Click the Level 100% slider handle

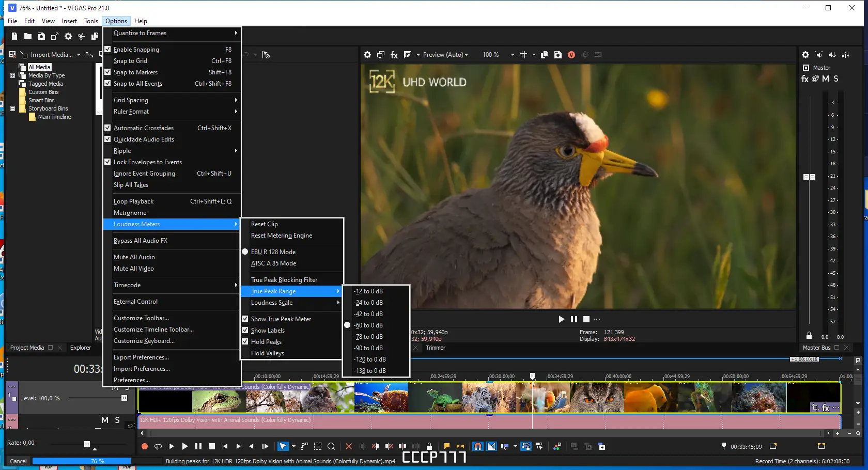pyautogui.click(x=124, y=398)
